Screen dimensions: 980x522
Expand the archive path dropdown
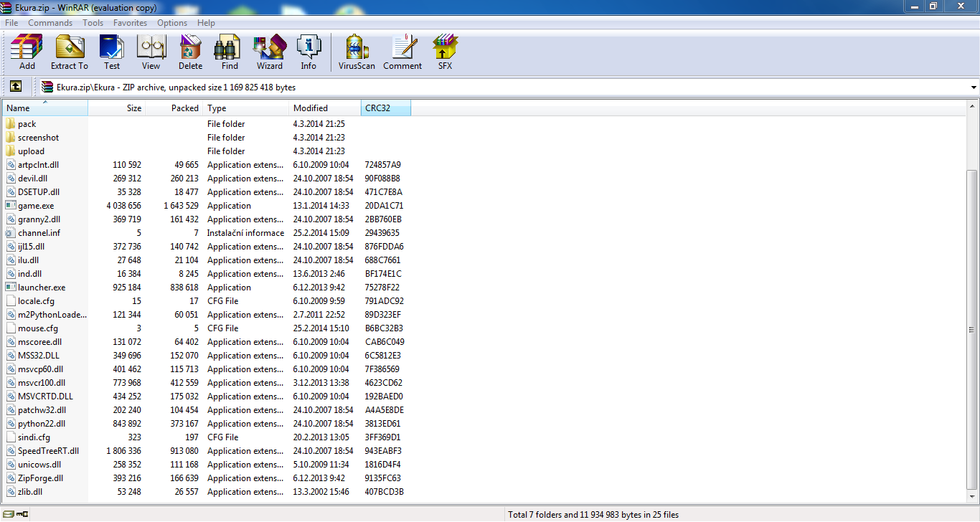pos(973,87)
